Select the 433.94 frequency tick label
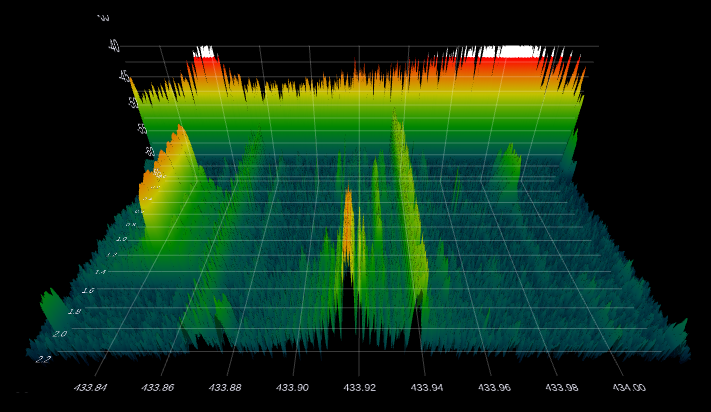The height and width of the screenshot is (412, 711). [x=426, y=387]
